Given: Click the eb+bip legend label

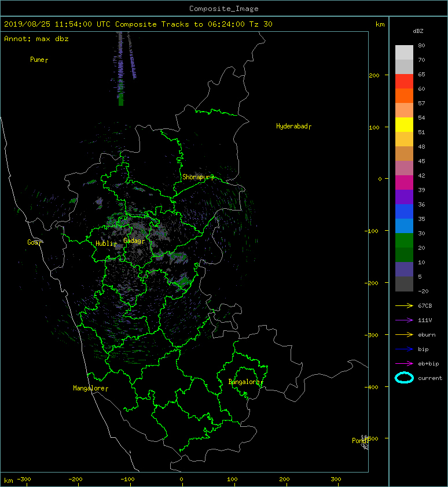Looking at the screenshot, I should (x=428, y=364).
